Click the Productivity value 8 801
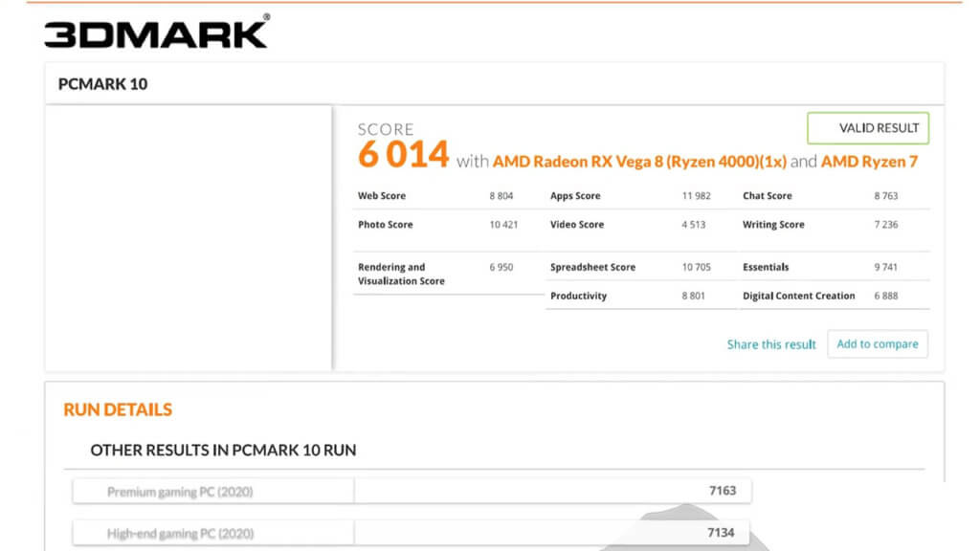 coord(693,296)
